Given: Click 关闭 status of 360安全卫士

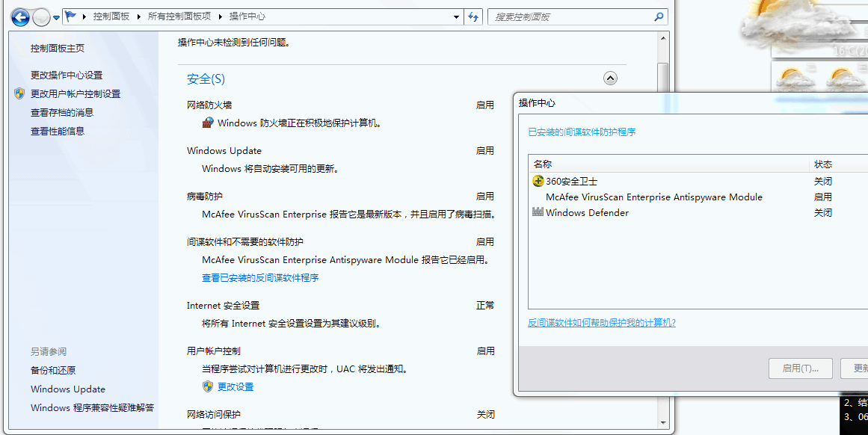Looking at the screenshot, I should point(822,181).
